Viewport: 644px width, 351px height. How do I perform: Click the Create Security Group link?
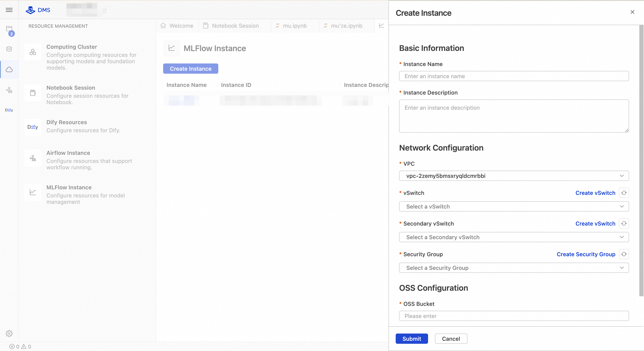pos(586,254)
